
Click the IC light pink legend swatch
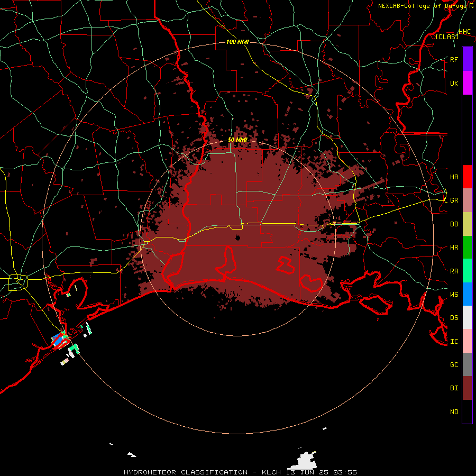click(467, 341)
